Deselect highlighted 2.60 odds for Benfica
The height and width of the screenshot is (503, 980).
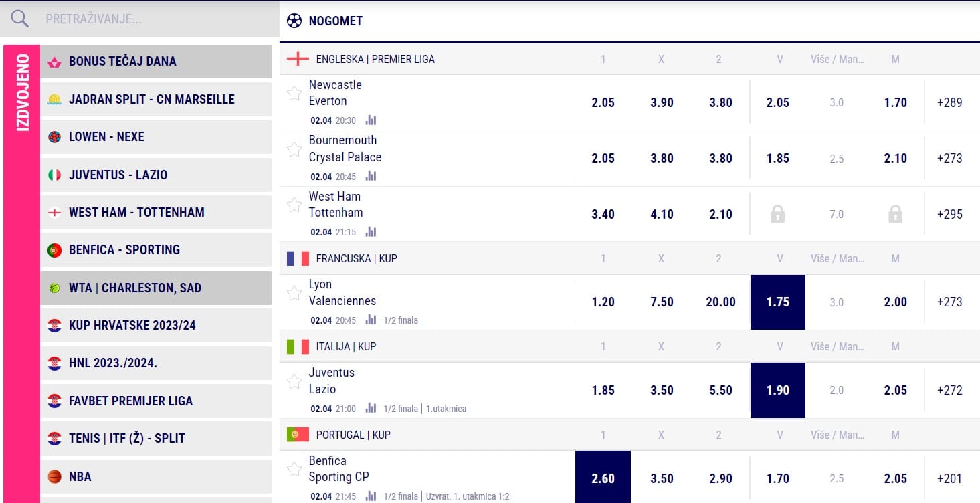pos(603,478)
